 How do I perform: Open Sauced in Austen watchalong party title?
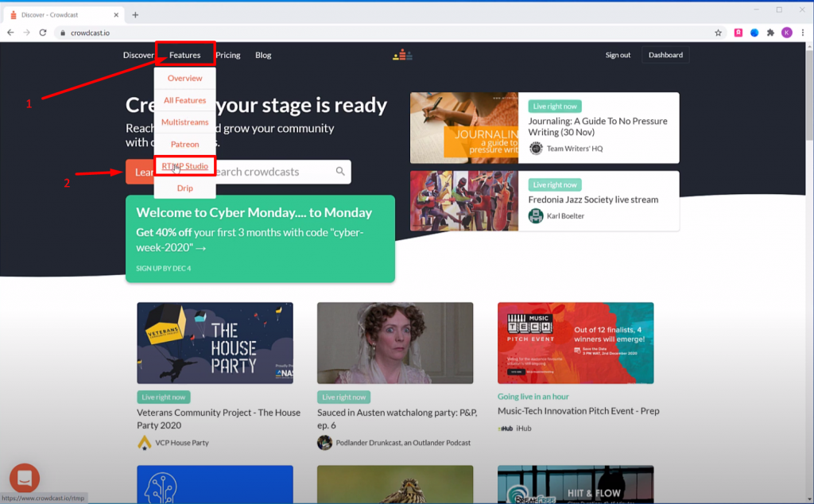[397, 419]
